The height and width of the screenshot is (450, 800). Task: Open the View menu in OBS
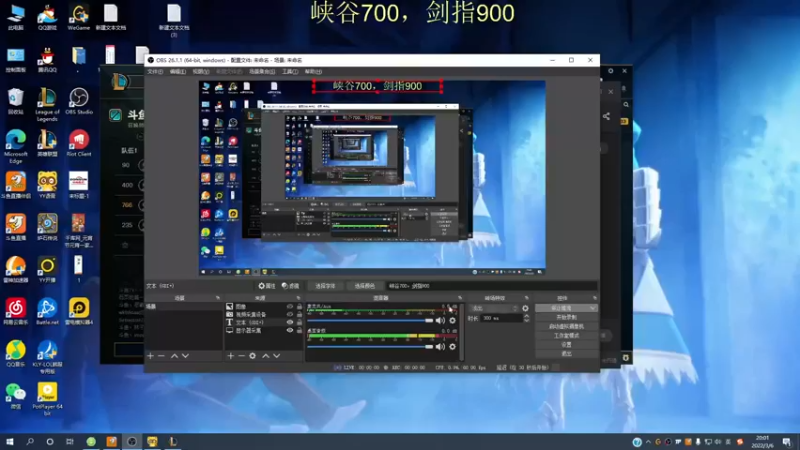click(201, 72)
